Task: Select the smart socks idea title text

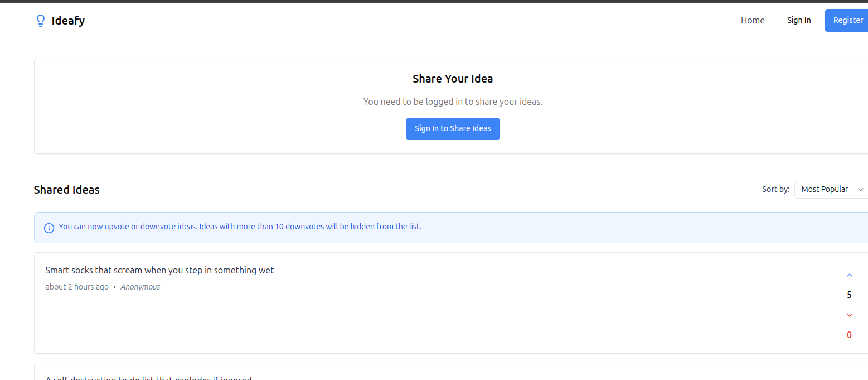Action: pyautogui.click(x=159, y=271)
